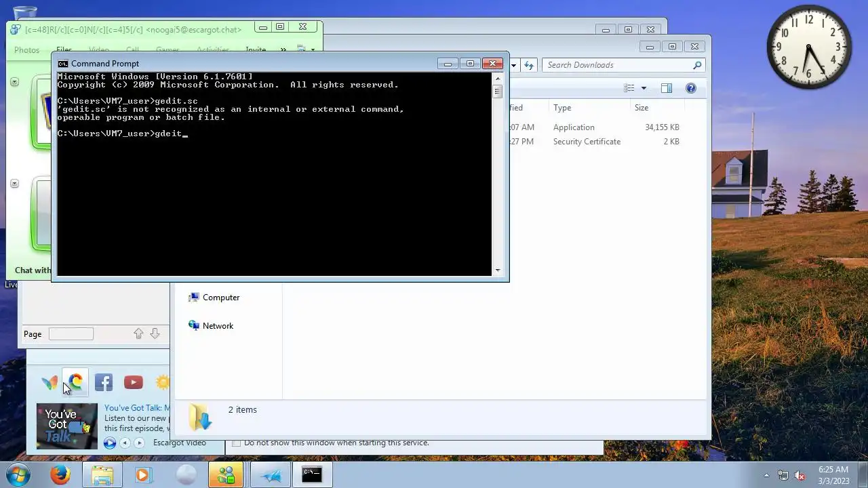868x488 pixels.
Task: Launch Firefox from the taskbar
Action: coord(60,474)
